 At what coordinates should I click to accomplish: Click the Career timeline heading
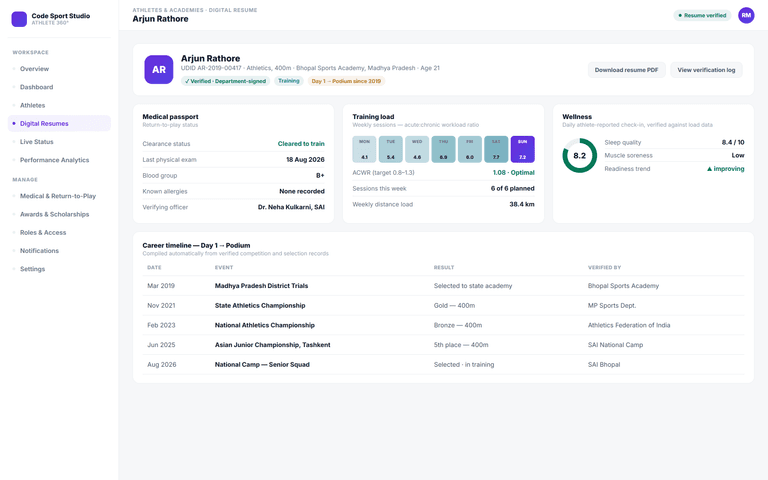196,245
